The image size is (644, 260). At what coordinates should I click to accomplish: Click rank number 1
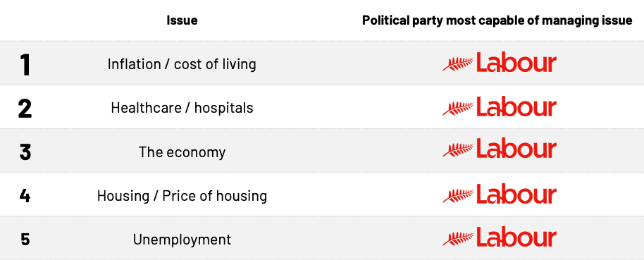pos(25,65)
